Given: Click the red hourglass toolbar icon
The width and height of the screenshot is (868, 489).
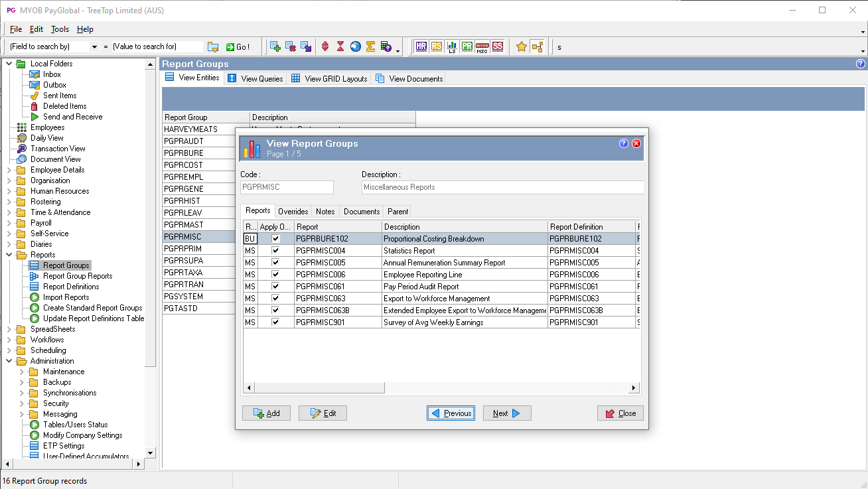Looking at the screenshot, I should [x=340, y=46].
